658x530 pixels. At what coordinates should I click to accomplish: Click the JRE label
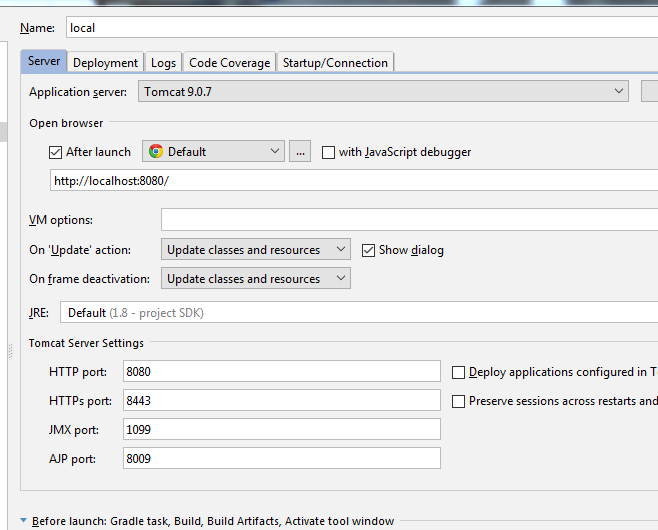[39, 313]
